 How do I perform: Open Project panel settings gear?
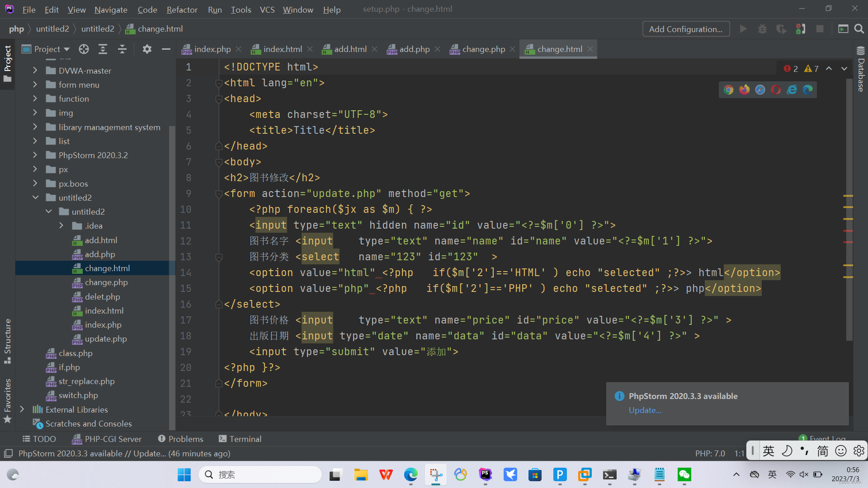pyautogui.click(x=147, y=49)
